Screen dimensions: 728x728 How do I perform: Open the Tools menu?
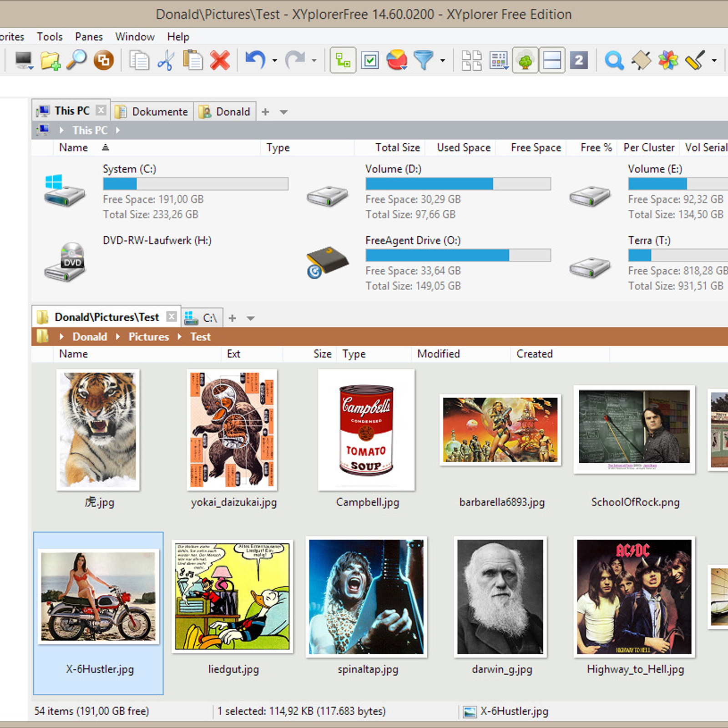tap(50, 37)
